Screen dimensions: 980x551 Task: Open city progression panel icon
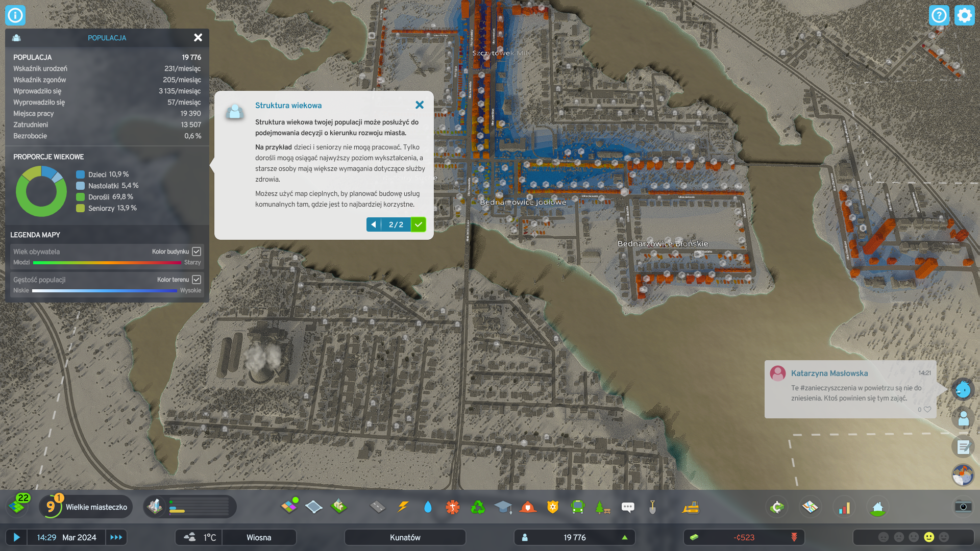point(777,507)
